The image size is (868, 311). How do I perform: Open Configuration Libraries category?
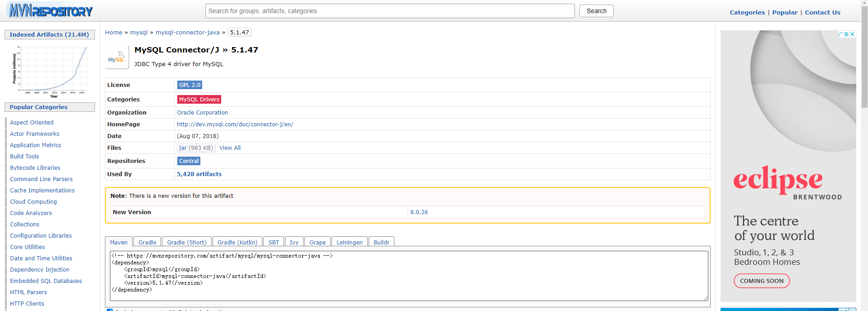pos(41,235)
